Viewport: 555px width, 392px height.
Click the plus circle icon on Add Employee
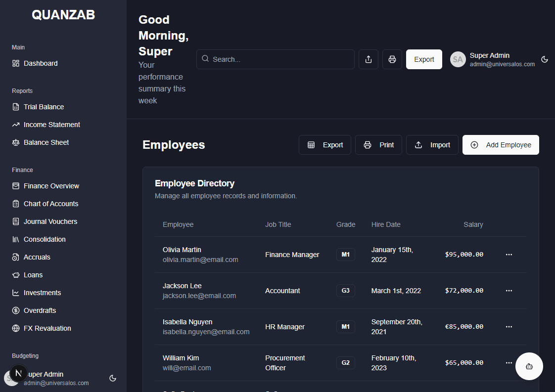coord(474,145)
